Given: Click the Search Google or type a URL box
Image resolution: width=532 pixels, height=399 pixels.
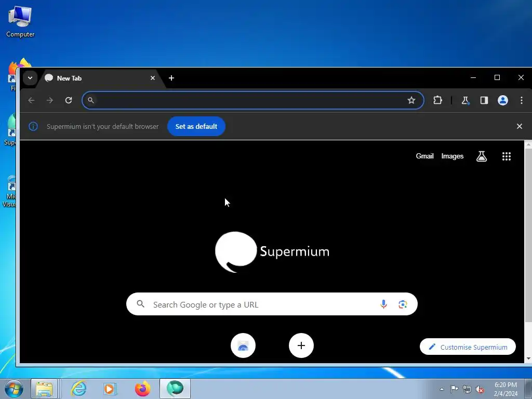Looking at the screenshot, I should (272, 304).
